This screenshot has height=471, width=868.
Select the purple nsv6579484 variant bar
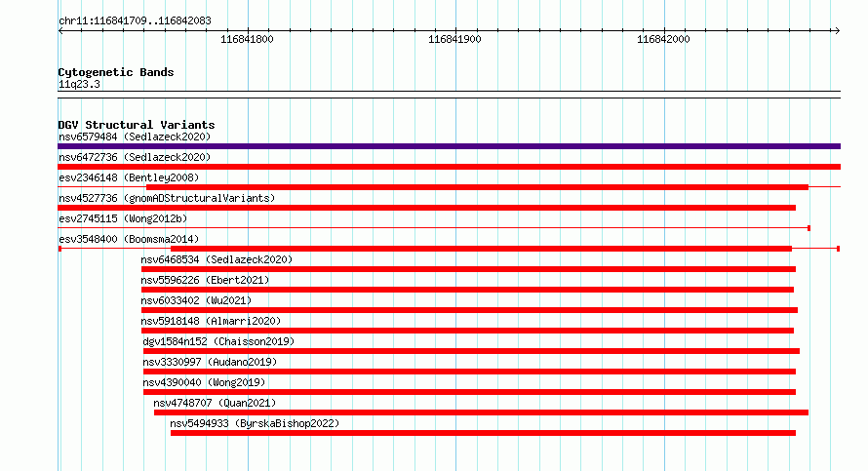coord(449,146)
